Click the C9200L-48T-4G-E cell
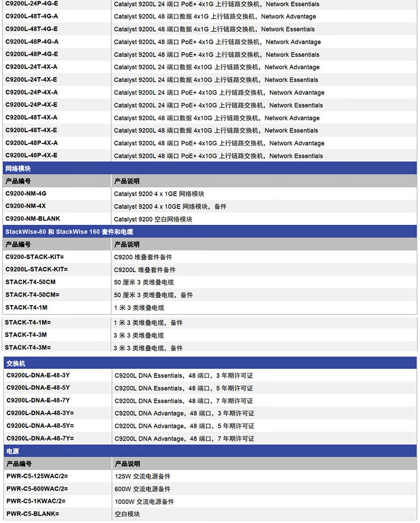Screen dimensions: 420x523 [x=31, y=29]
